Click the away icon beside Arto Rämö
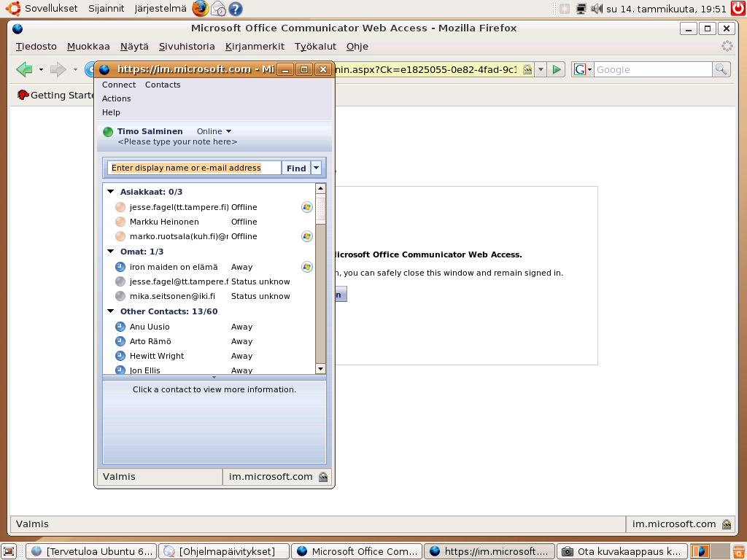This screenshot has width=747, height=560. [120, 341]
